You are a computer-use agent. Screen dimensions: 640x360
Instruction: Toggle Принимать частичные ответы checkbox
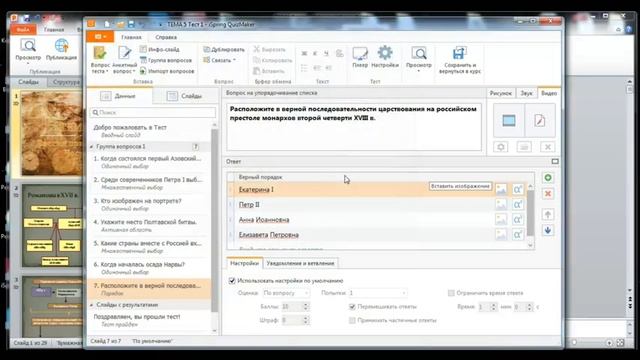coord(352,320)
